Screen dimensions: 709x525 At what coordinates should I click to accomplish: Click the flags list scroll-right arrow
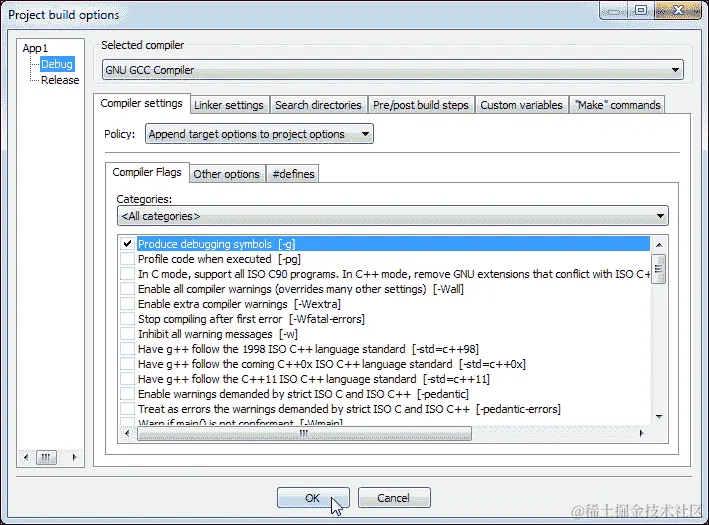pyautogui.click(x=642, y=433)
